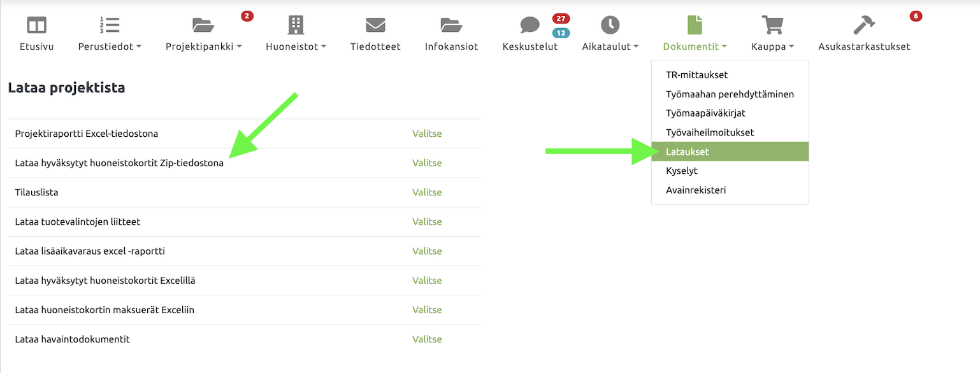This screenshot has height=373, width=980.
Task: Click the Huoneistot building icon
Action: coord(296,25)
